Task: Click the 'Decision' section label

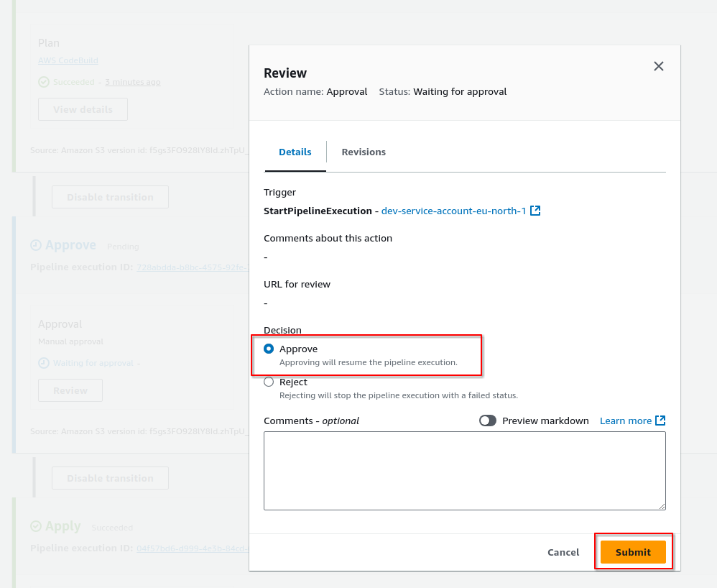Action: pyautogui.click(x=282, y=330)
